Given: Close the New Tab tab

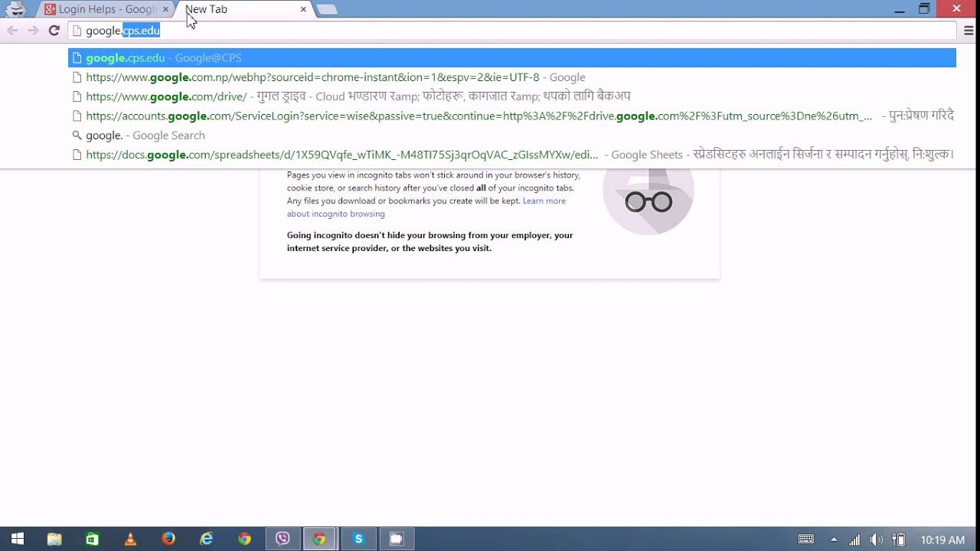Looking at the screenshot, I should [x=303, y=9].
